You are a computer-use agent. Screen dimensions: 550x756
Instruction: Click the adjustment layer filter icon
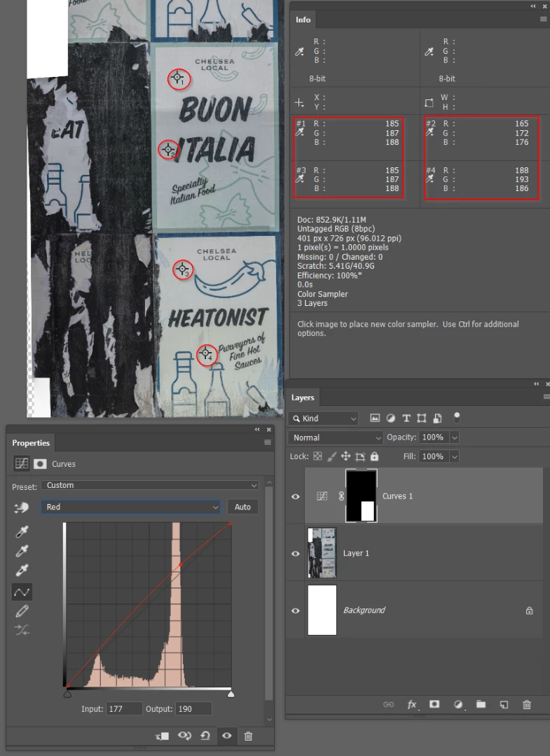click(x=390, y=418)
